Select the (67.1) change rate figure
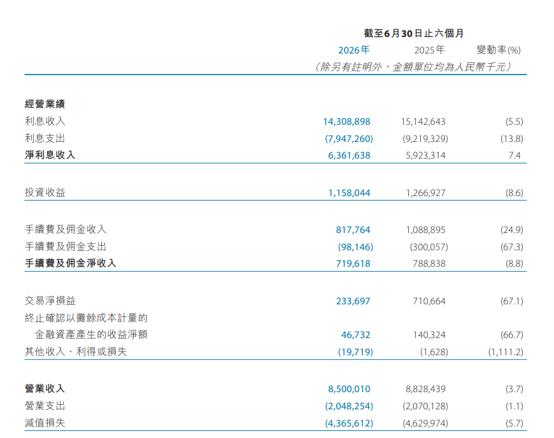 point(512,301)
